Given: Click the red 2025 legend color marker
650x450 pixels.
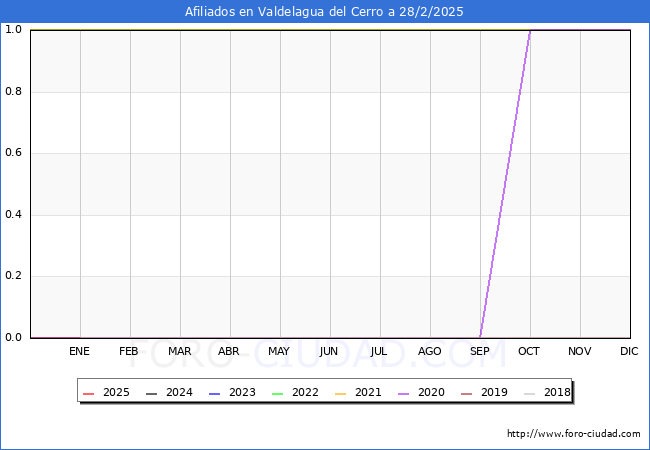Looking at the screenshot, I should pyautogui.click(x=89, y=394).
